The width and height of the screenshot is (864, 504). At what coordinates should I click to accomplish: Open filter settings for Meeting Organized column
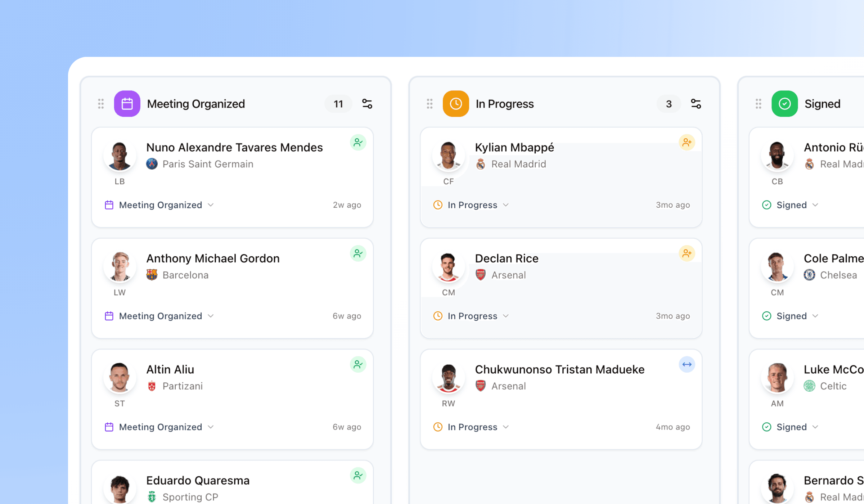click(x=367, y=104)
